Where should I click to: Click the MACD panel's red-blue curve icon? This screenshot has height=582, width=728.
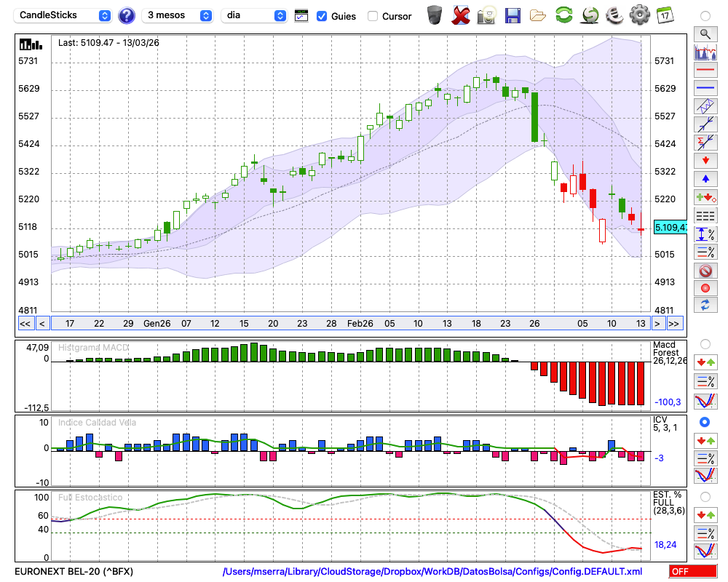click(x=705, y=401)
